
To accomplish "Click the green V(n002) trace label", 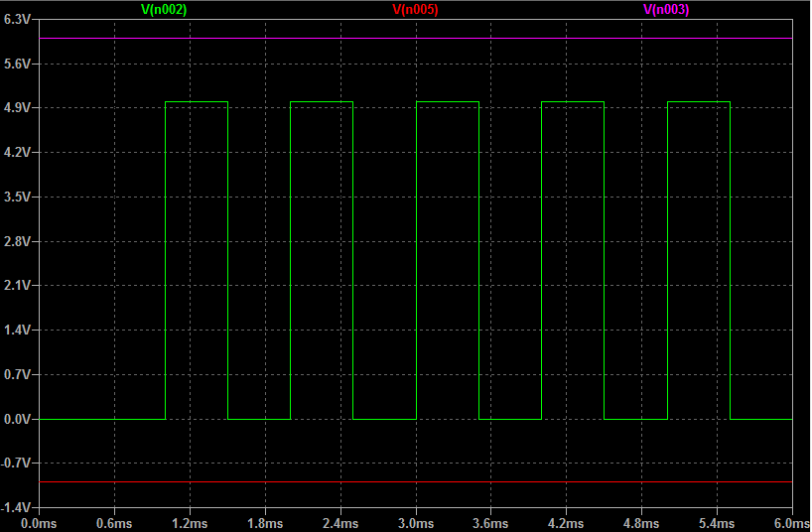I will coord(164,9).
